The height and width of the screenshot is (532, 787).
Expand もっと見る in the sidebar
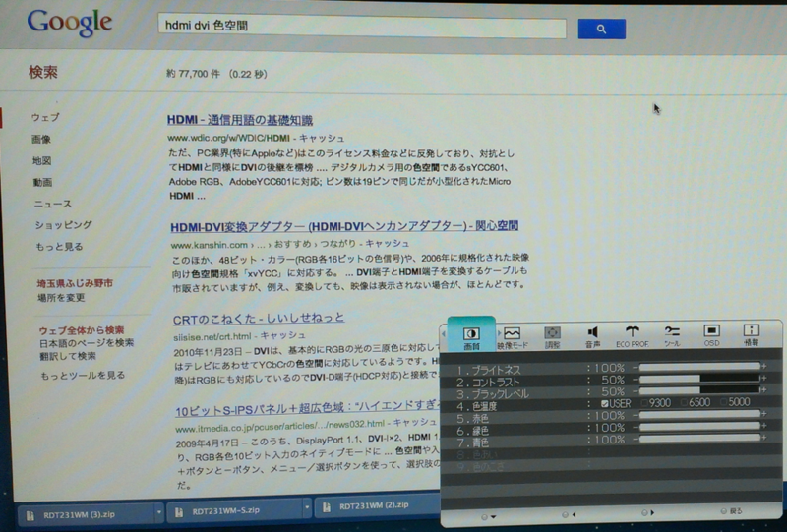pyautogui.click(x=59, y=247)
